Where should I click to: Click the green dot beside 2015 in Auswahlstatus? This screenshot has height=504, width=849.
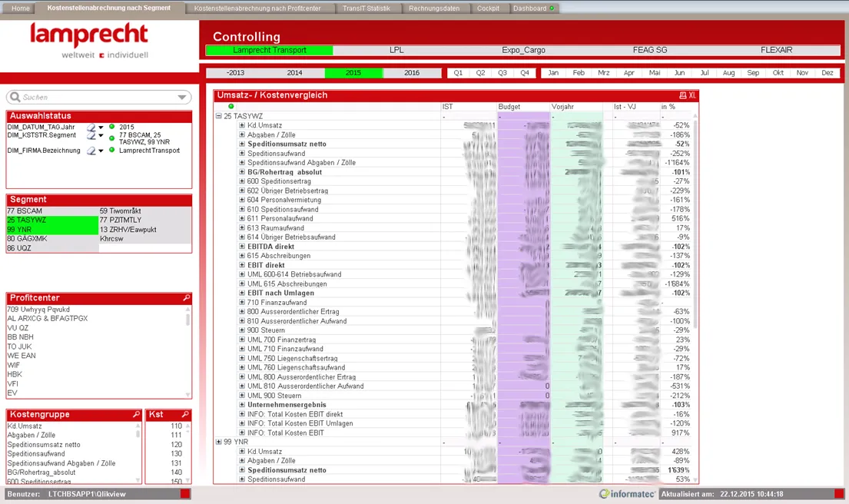point(112,127)
